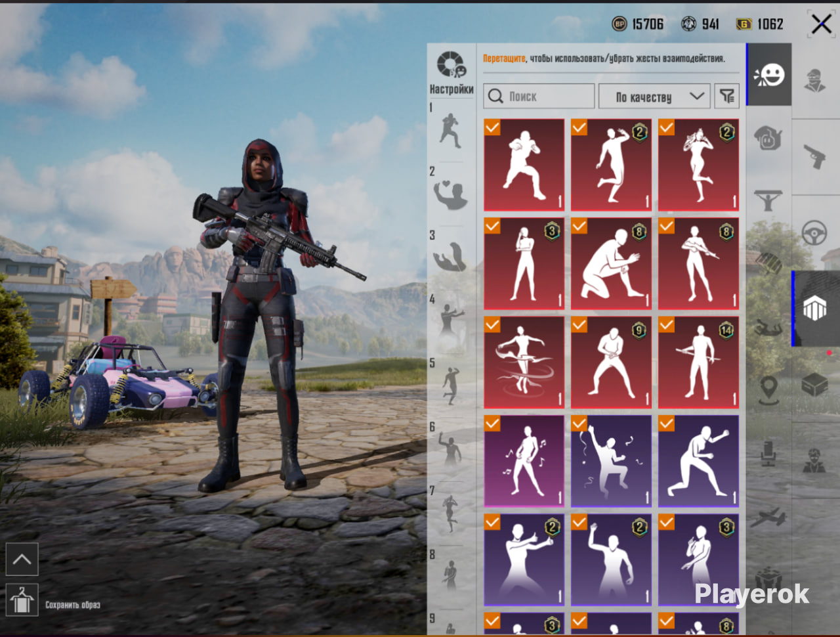Select emote slot 5 running figure

coord(450,385)
